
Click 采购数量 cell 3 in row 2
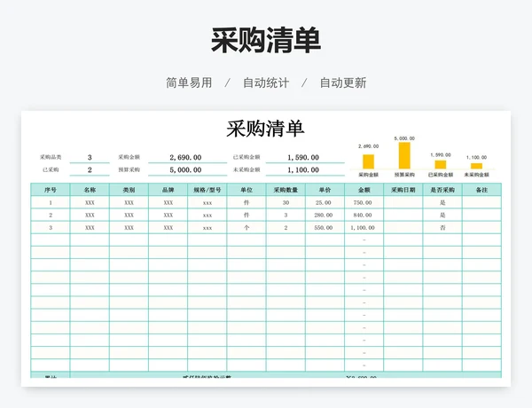[286, 215]
